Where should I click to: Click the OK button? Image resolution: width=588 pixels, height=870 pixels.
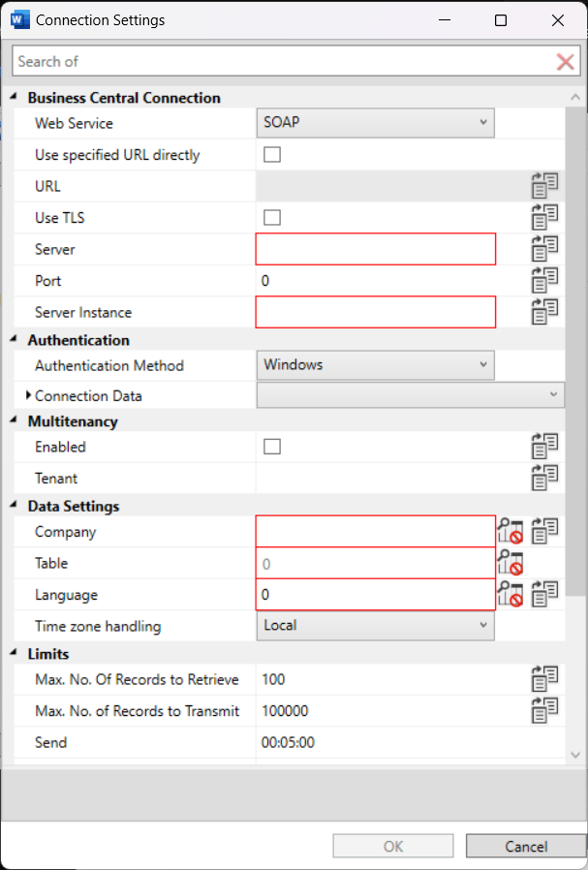[393, 846]
